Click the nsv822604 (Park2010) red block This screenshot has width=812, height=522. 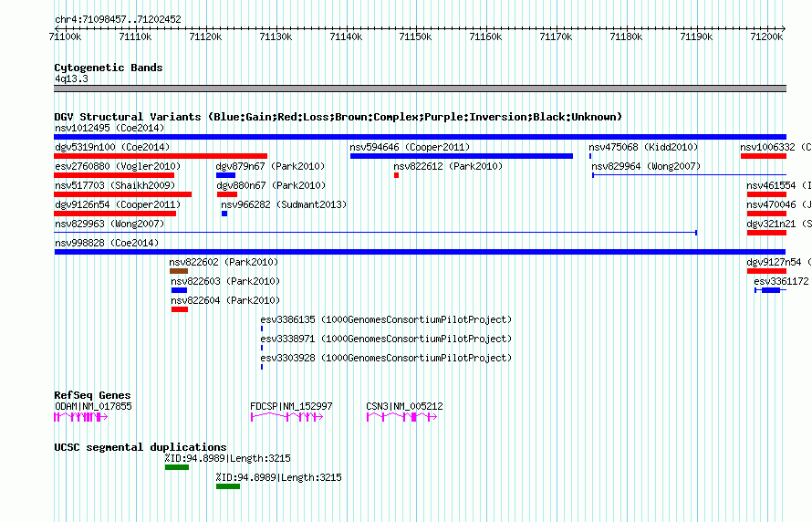click(x=180, y=309)
